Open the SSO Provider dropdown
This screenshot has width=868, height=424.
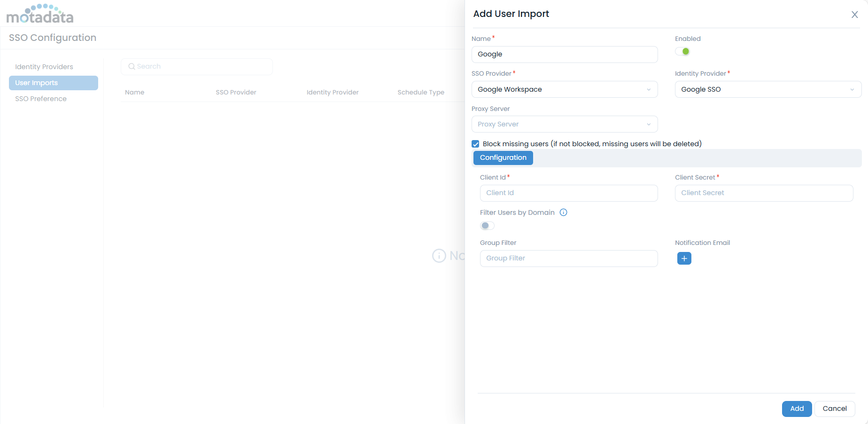click(564, 89)
